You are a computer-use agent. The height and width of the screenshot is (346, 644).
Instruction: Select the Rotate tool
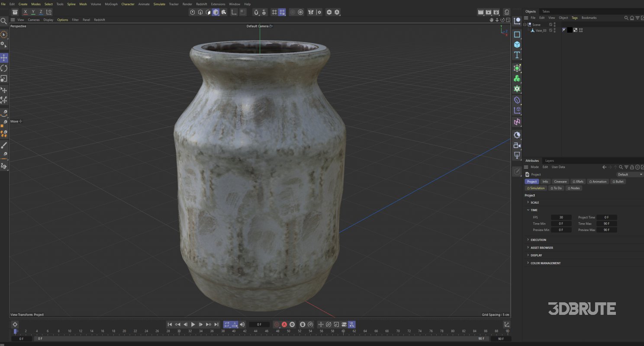click(x=4, y=68)
